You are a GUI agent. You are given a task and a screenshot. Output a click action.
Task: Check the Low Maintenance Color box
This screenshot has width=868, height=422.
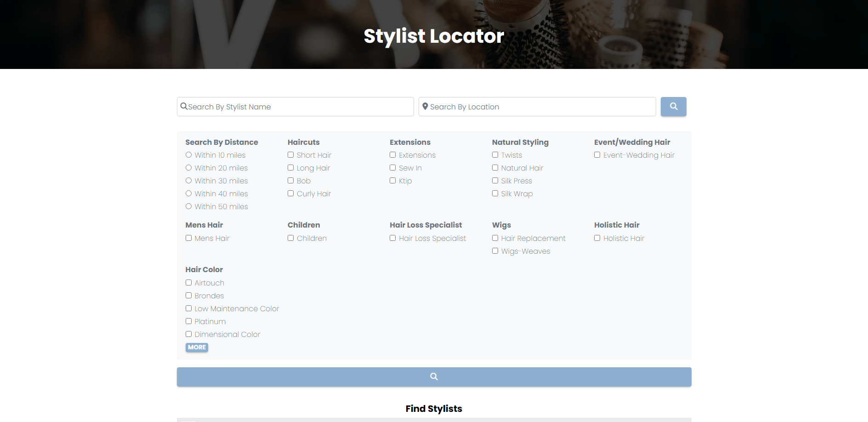tap(188, 308)
